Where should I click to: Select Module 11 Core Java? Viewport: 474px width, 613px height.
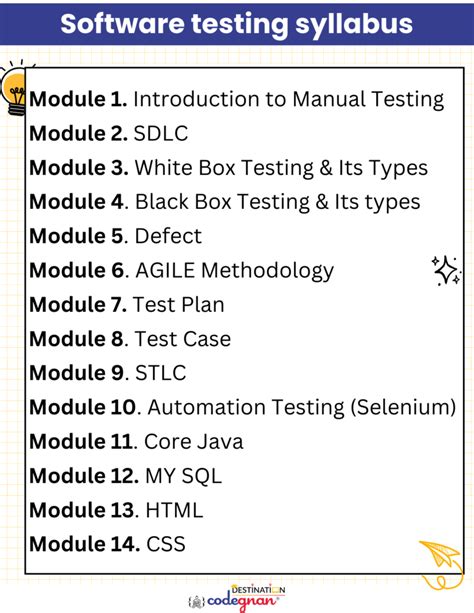click(136, 441)
